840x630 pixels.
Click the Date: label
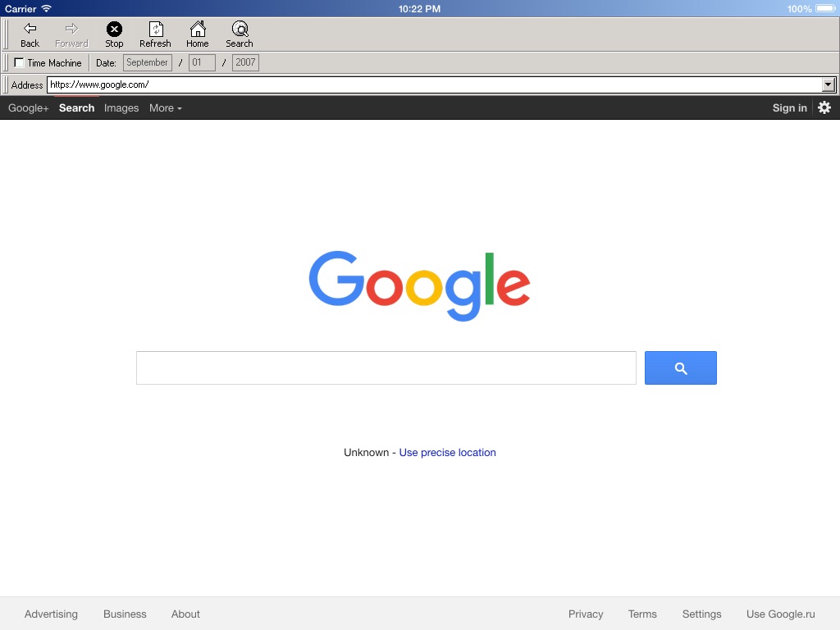[106, 62]
